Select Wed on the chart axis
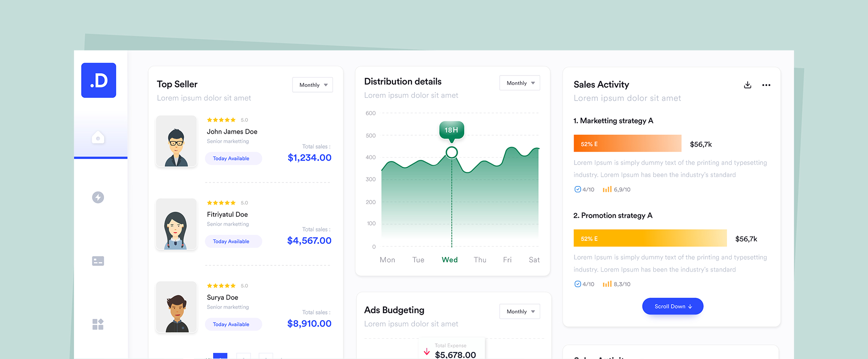 point(450,260)
